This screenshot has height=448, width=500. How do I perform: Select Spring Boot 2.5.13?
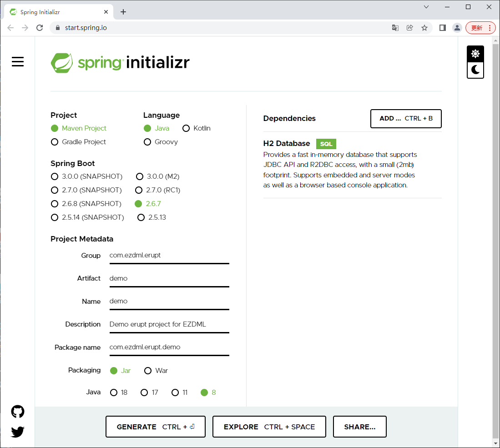pos(152,217)
